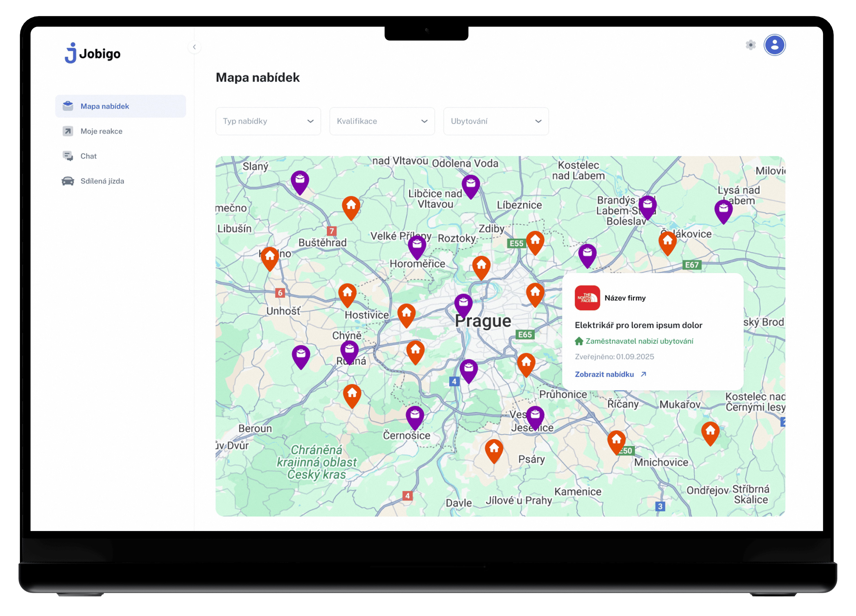This screenshot has height=616, width=856.
Task: Click the purple job pin on Prague
Action: click(463, 305)
